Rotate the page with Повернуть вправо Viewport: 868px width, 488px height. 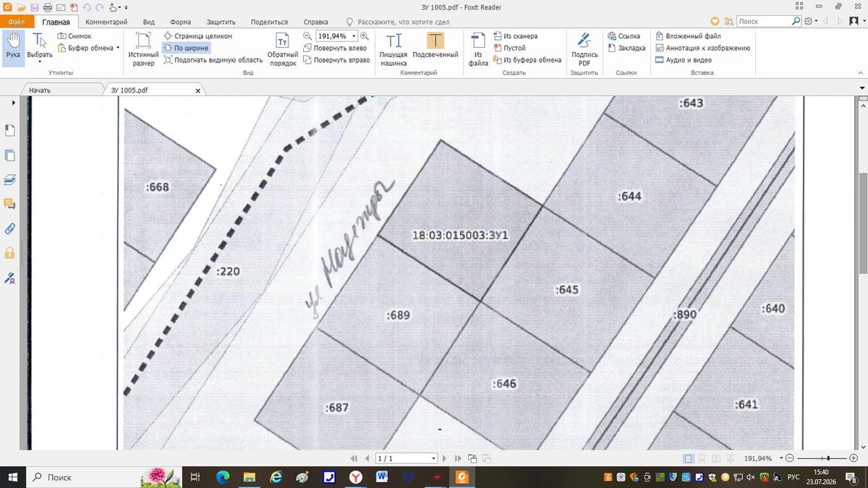pos(336,60)
